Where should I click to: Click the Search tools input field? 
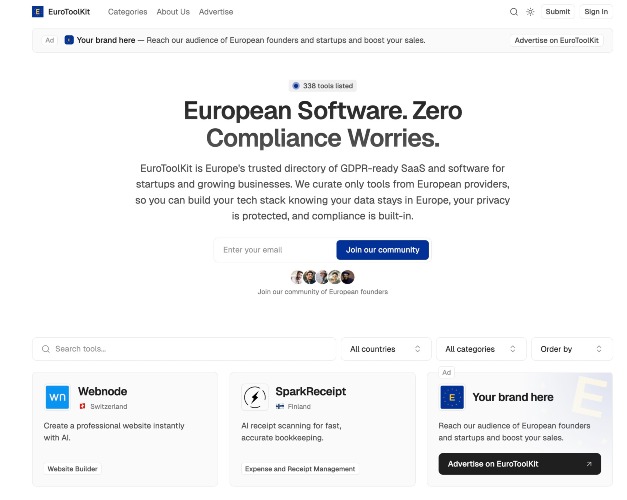click(185, 349)
